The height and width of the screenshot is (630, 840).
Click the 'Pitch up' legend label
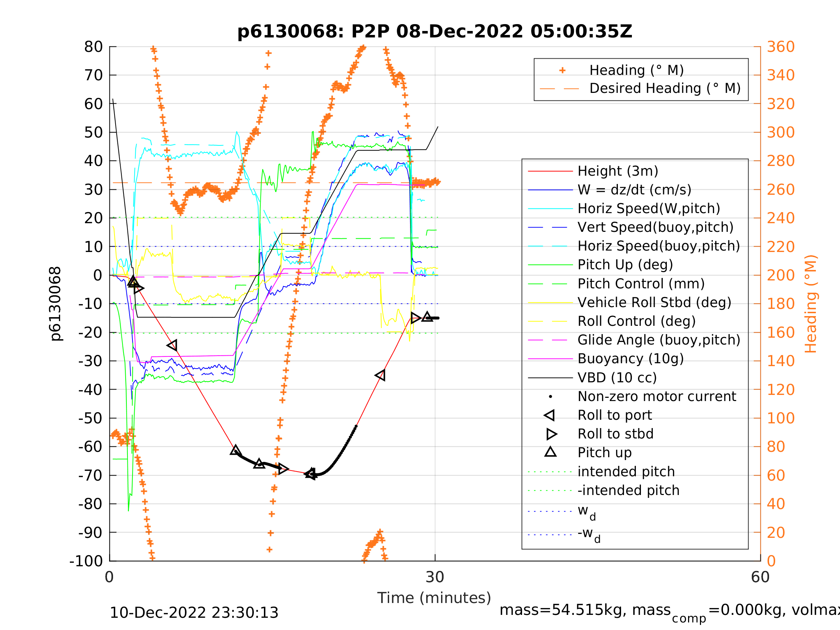pos(605,453)
